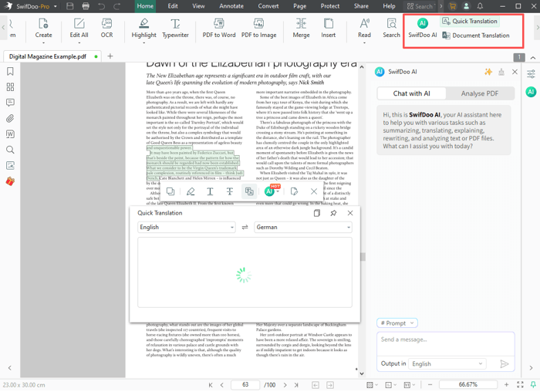
Task: Open the Word sidebar icon
Action: pos(10,134)
